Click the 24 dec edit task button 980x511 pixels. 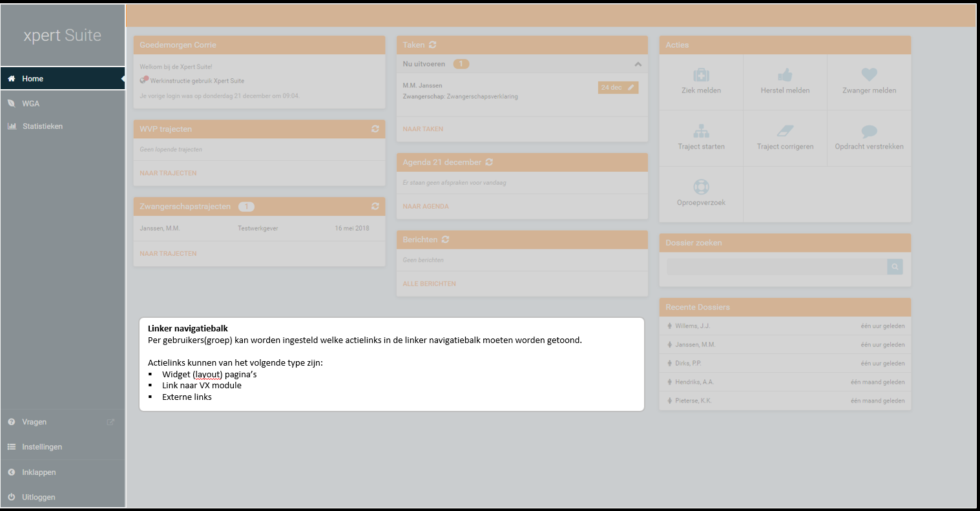(x=618, y=88)
